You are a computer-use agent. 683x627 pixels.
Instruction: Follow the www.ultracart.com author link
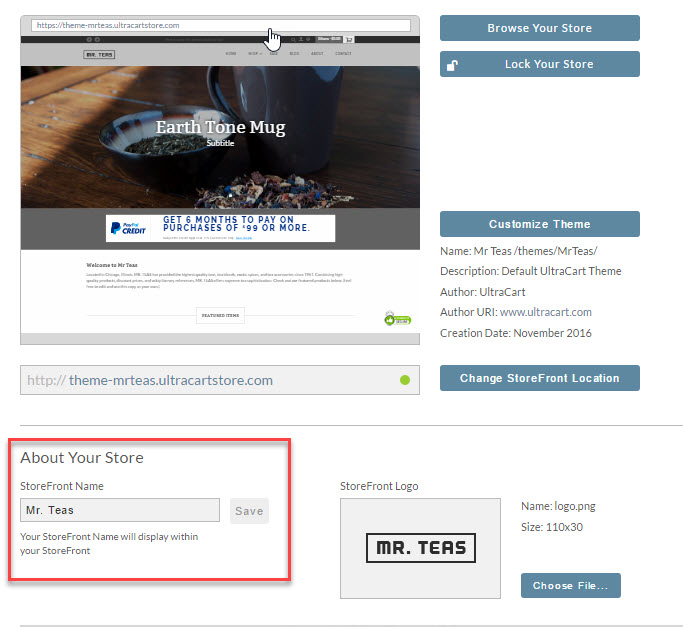pyautogui.click(x=546, y=312)
